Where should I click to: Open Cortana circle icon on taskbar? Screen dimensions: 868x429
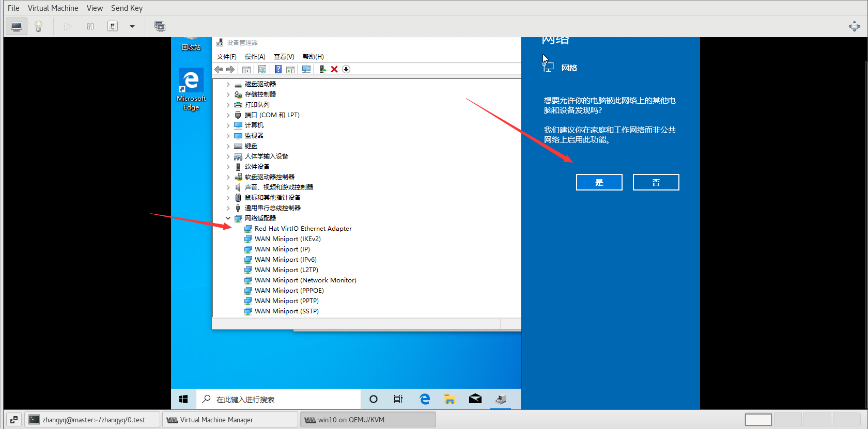click(374, 399)
